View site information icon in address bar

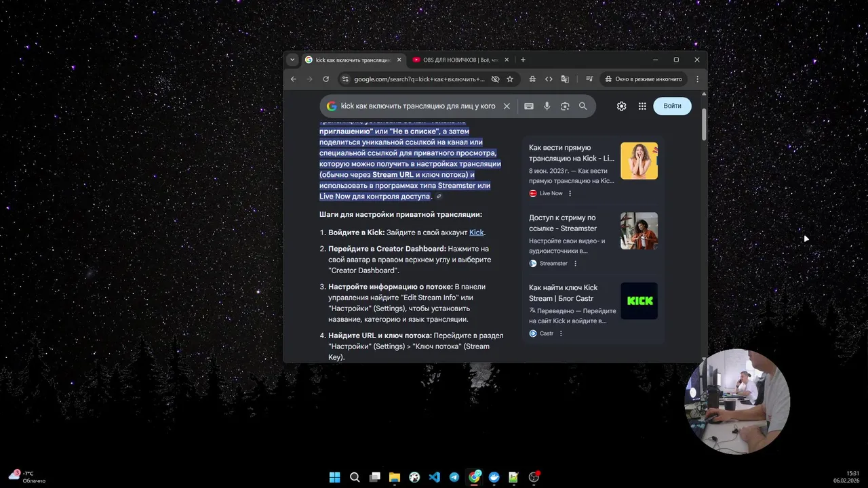pyautogui.click(x=345, y=79)
